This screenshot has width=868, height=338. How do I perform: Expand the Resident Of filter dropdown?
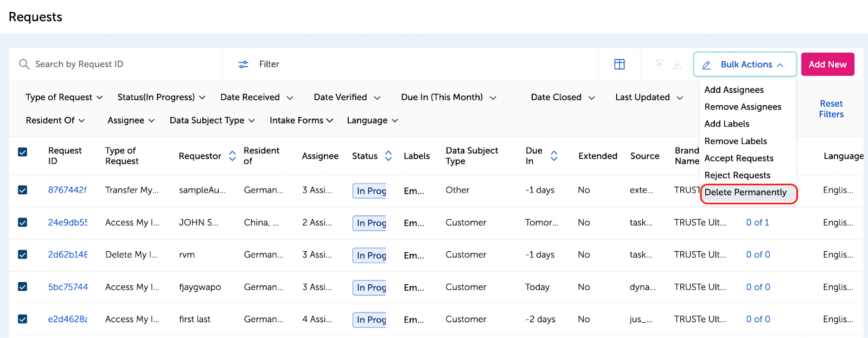55,120
